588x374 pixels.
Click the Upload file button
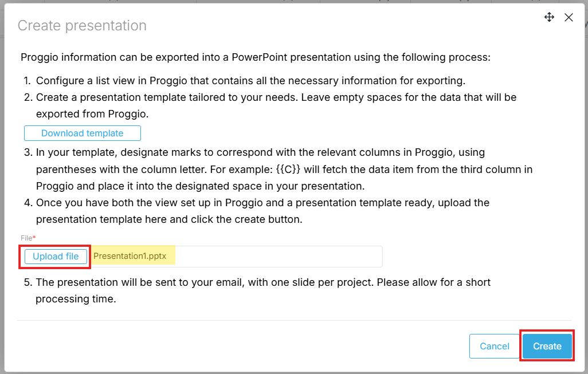click(56, 257)
